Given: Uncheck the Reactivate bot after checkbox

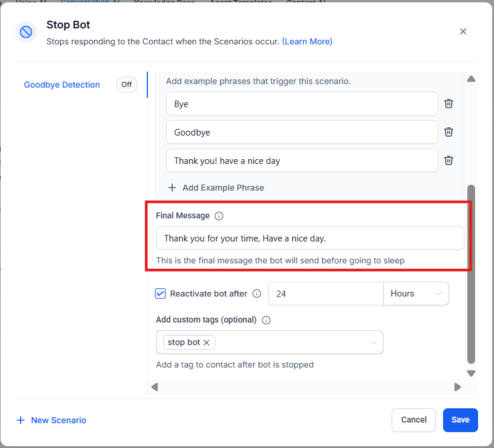Looking at the screenshot, I should point(160,294).
